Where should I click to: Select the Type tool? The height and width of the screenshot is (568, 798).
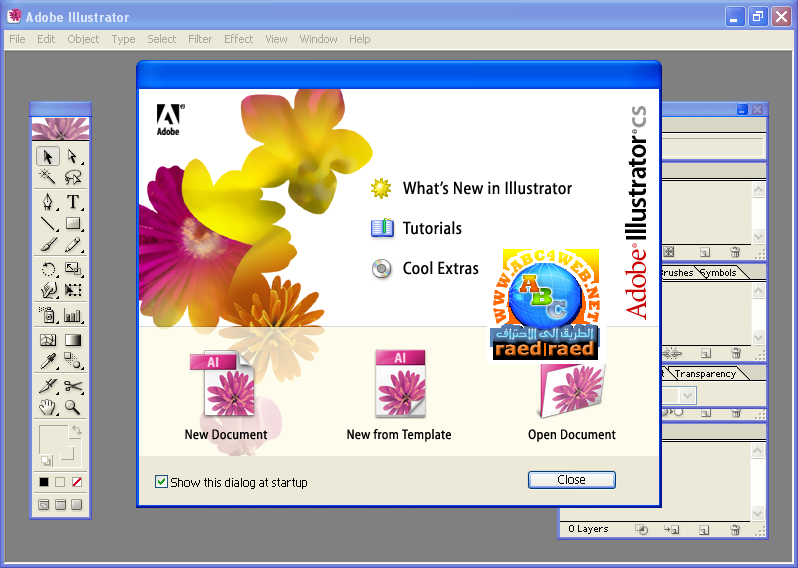click(x=72, y=202)
